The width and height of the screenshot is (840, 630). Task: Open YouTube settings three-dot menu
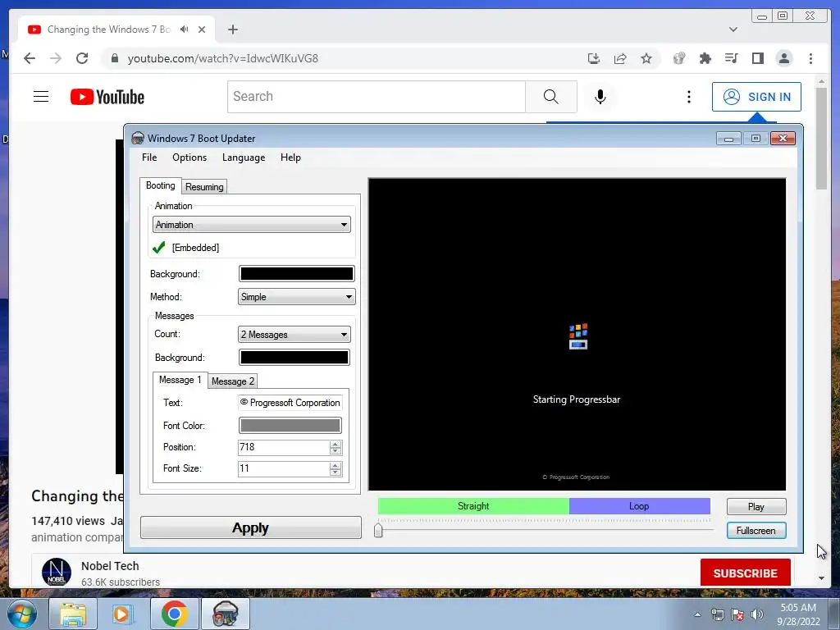pos(689,97)
